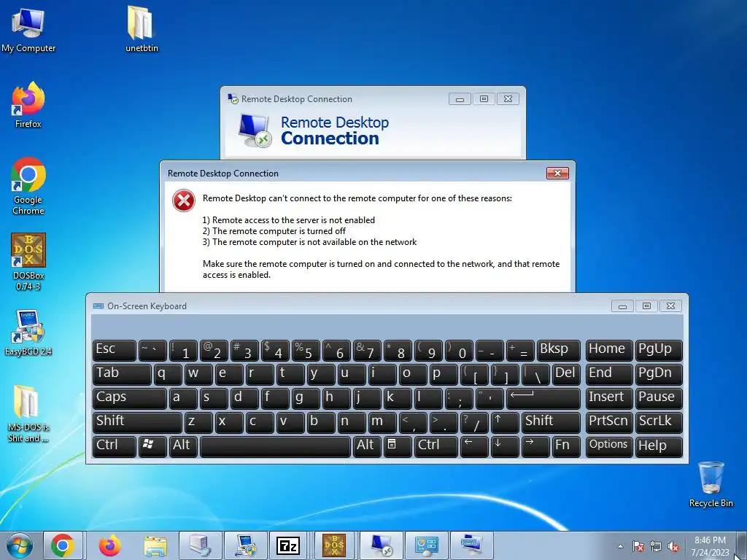747x560 pixels.
Task: Open the Windows Start menu orb
Action: [20, 545]
